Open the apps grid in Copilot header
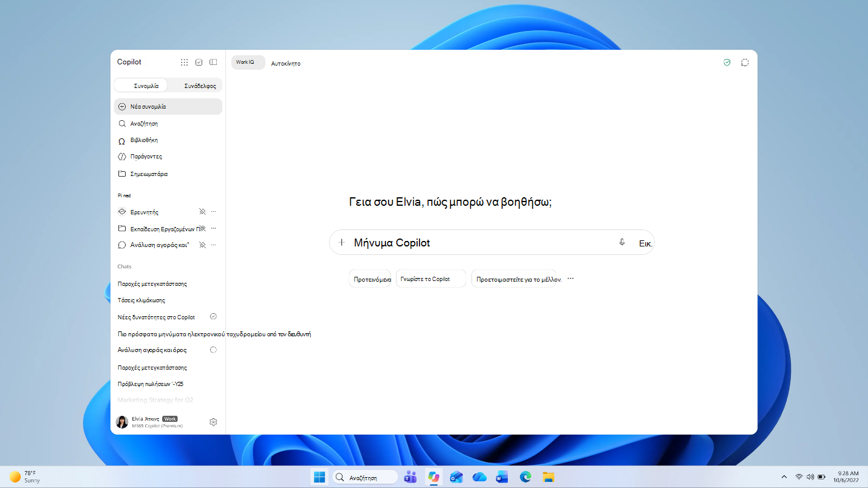The image size is (868, 488). click(x=185, y=62)
